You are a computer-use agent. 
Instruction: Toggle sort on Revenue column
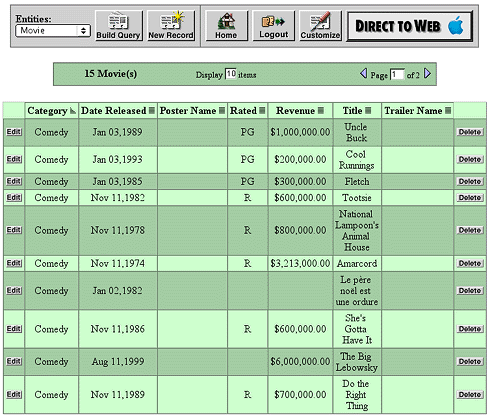tap(321, 111)
